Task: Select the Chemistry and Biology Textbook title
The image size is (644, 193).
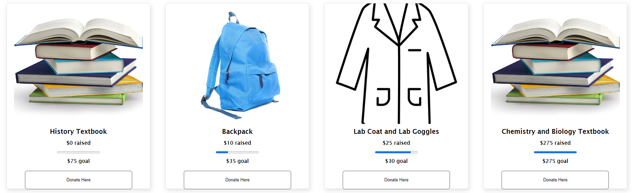Action: [x=555, y=131]
